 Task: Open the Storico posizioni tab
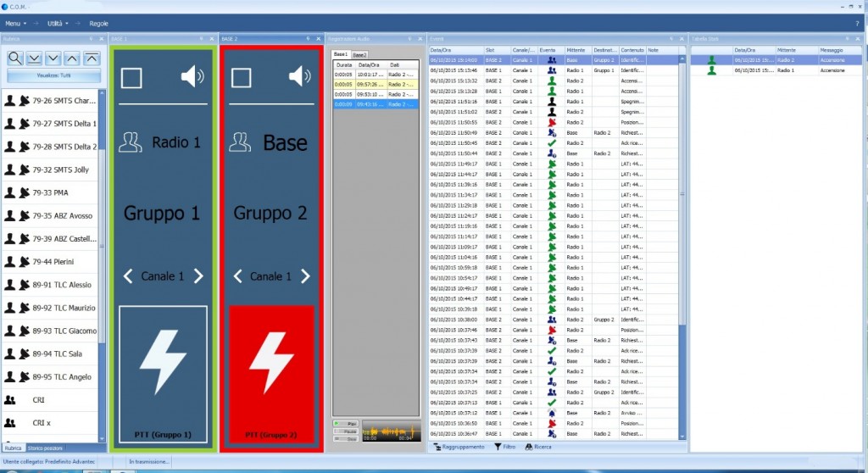pyautogui.click(x=45, y=448)
